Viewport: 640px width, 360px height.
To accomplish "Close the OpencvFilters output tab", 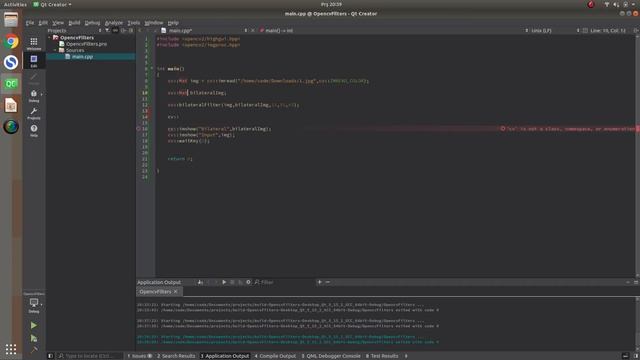I will 176,292.
